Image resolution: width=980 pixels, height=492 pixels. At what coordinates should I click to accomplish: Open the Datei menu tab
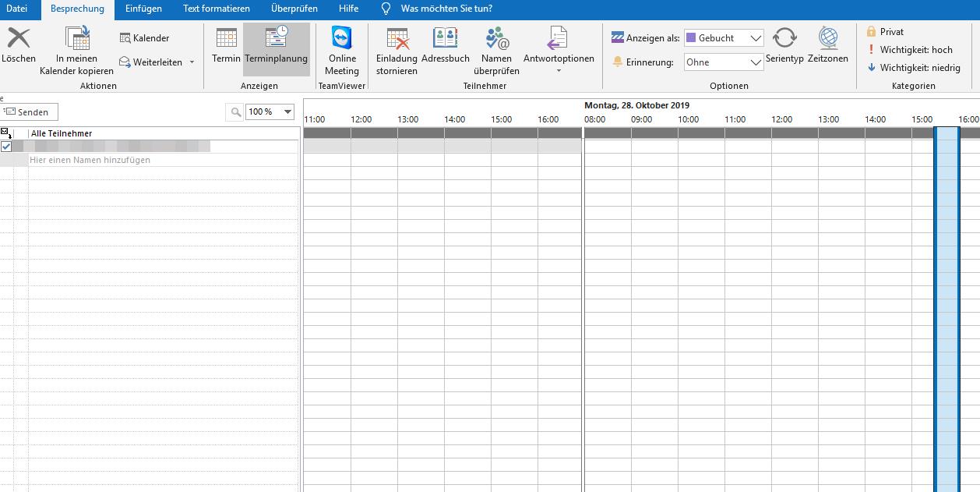tap(16, 9)
